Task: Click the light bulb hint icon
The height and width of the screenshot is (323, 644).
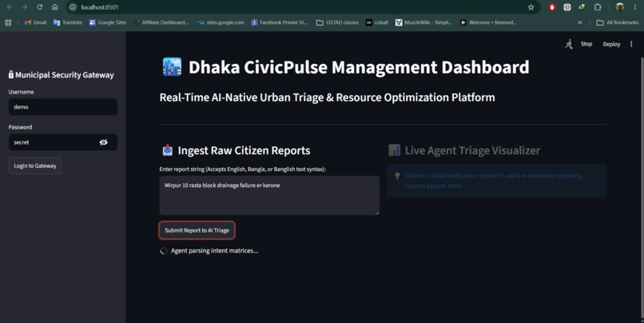Action: [x=397, y=176]
